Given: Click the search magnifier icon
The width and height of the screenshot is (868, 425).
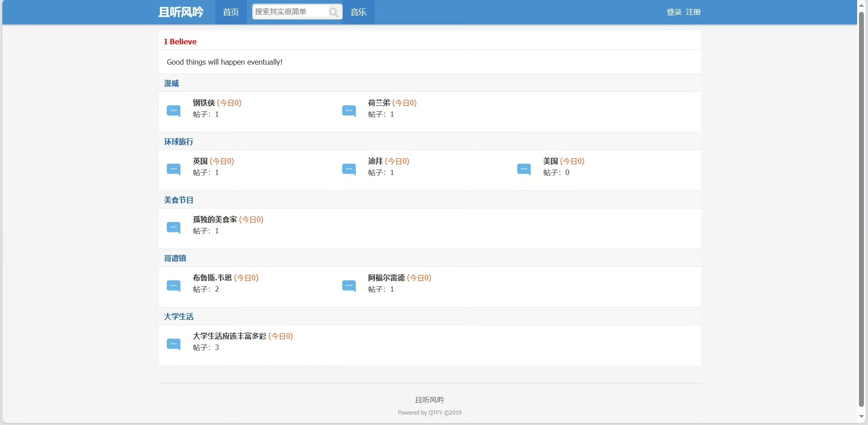Looking at the screenshot, I should click(x=334, y=12).
